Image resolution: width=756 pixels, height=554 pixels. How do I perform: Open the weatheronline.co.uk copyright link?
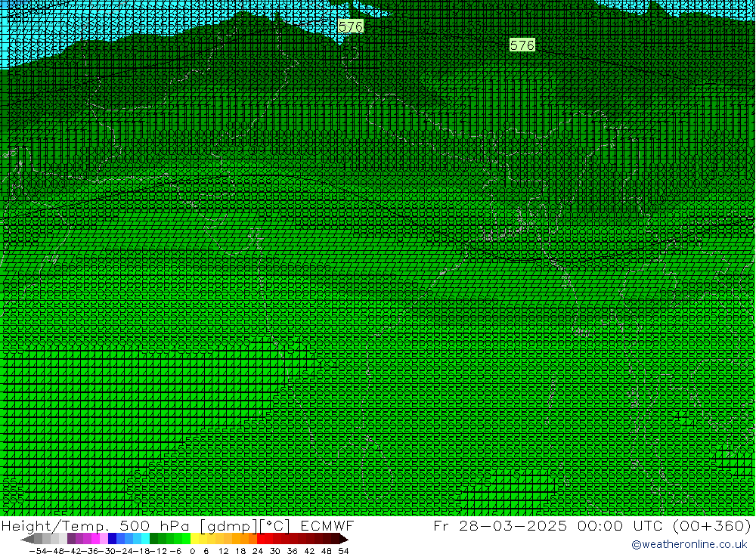(689, 544)
